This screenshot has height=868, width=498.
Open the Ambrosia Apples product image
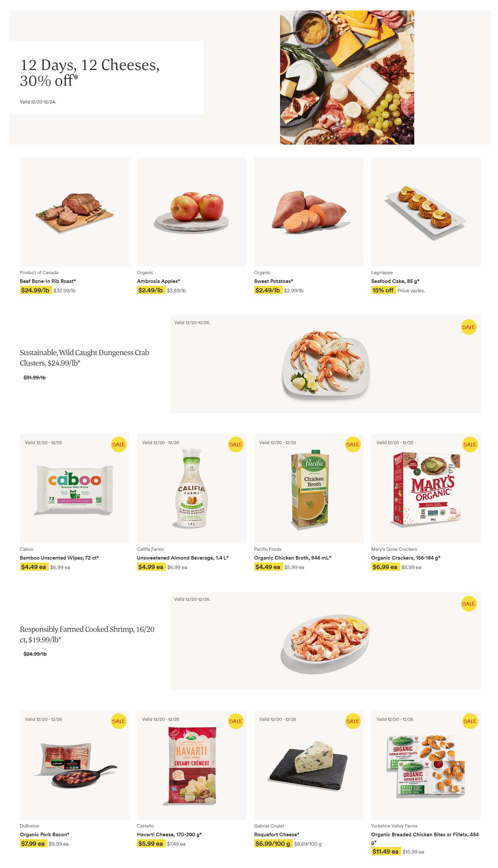pyautogui.click(x=191, y=212)
